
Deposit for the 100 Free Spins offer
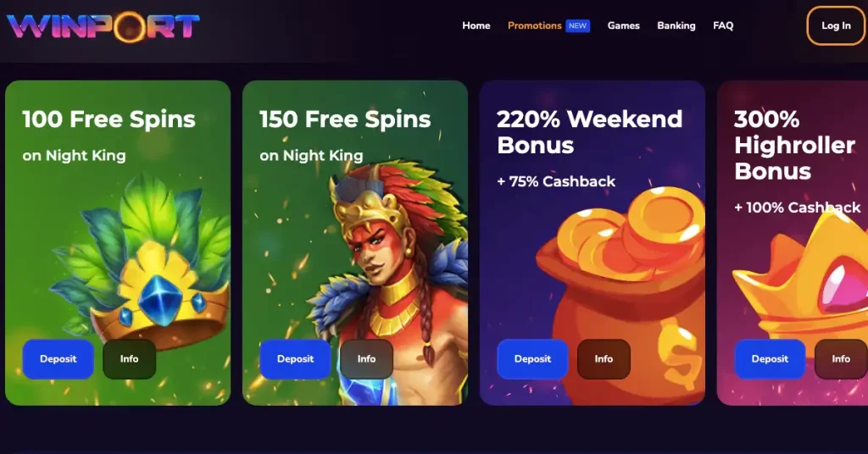coord(58,359)
